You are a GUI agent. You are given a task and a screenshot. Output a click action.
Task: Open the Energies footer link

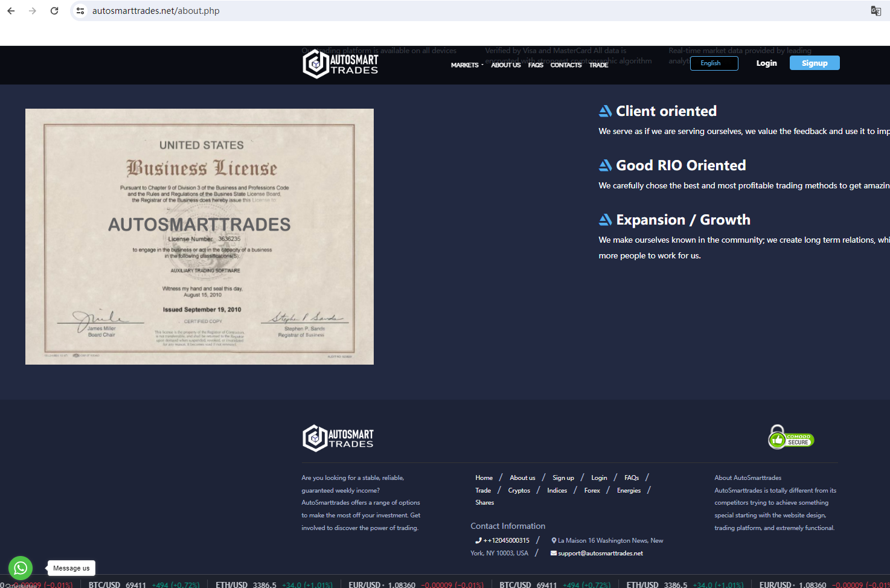[x=629, y=490]
